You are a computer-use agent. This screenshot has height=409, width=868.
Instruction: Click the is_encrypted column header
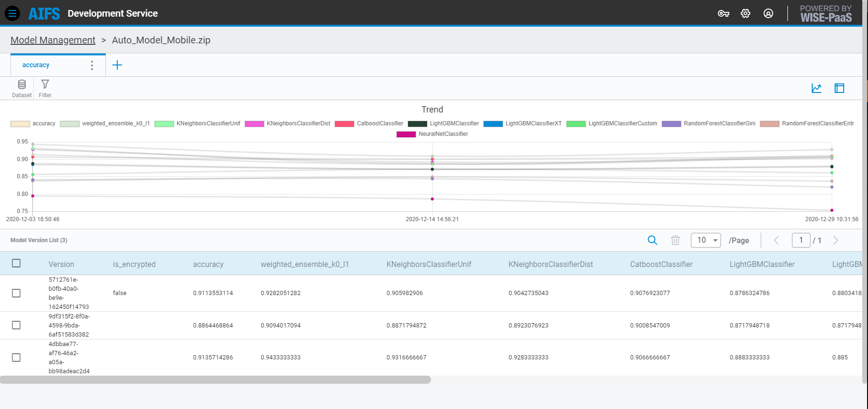click(134, 264)
